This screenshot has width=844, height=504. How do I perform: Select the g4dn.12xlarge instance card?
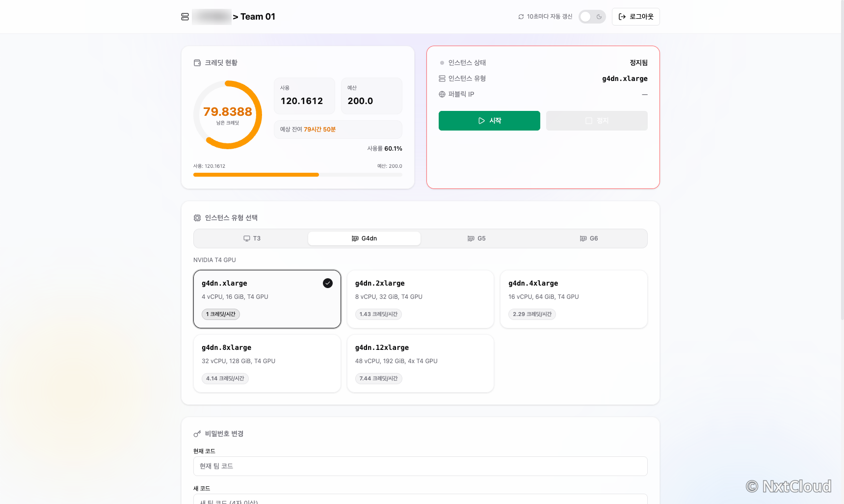coord(421,363)
